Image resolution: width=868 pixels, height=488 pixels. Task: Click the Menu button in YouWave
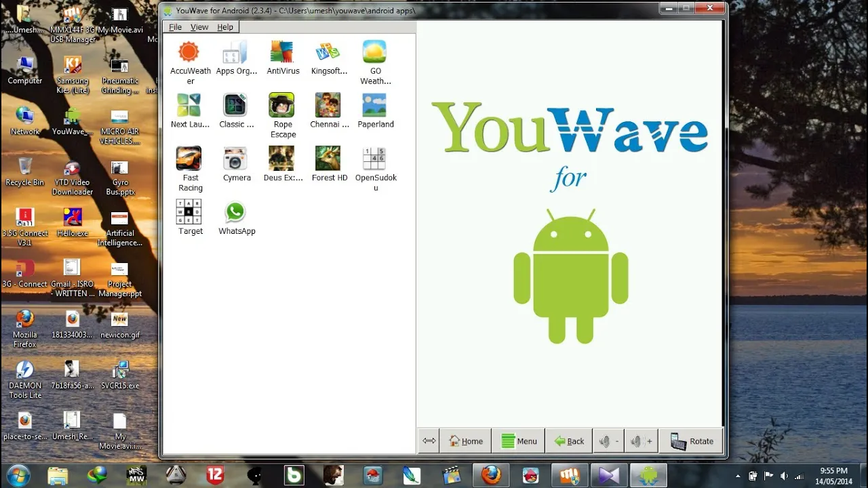point(519,441)
